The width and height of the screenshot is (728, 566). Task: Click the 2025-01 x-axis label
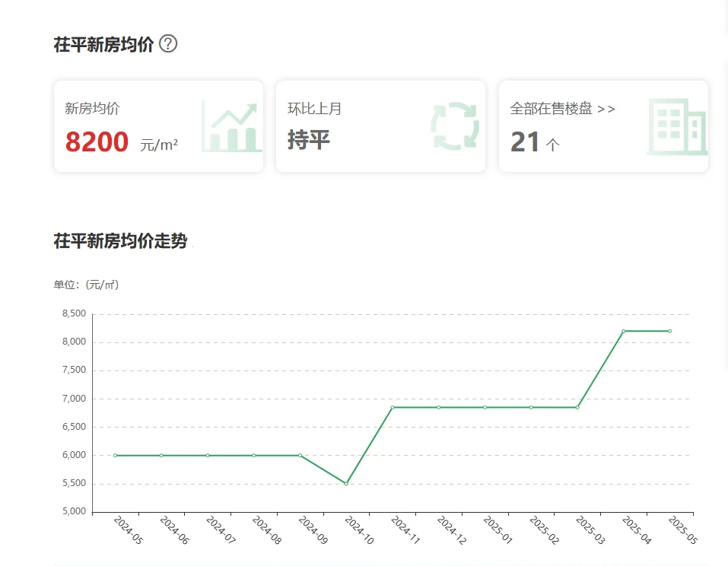pyautogui.click(x=498, y=530)
